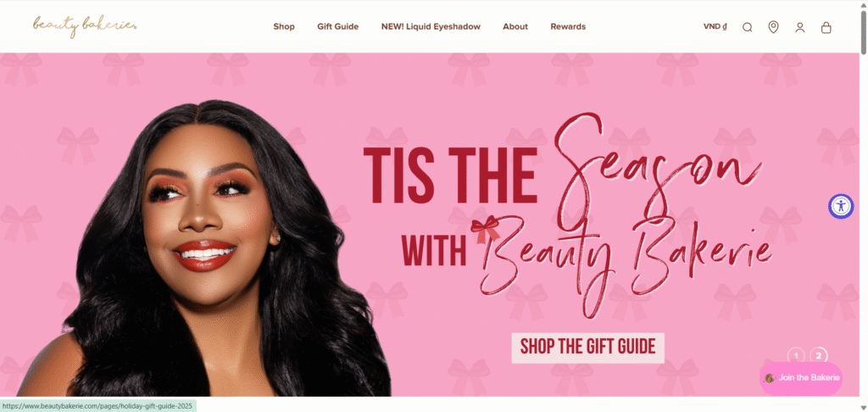
Task: Open the shopping bag cart icon
Action: point(826,27)
